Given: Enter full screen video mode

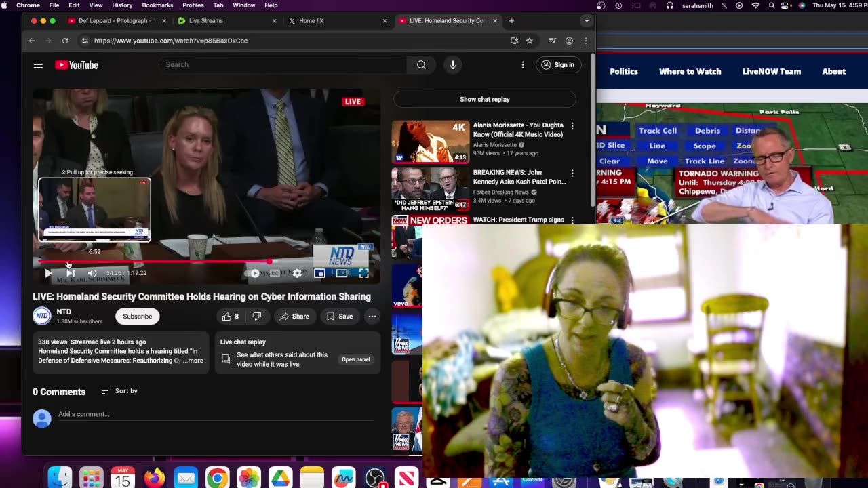Looking at the screenshot, I should 363,273.
